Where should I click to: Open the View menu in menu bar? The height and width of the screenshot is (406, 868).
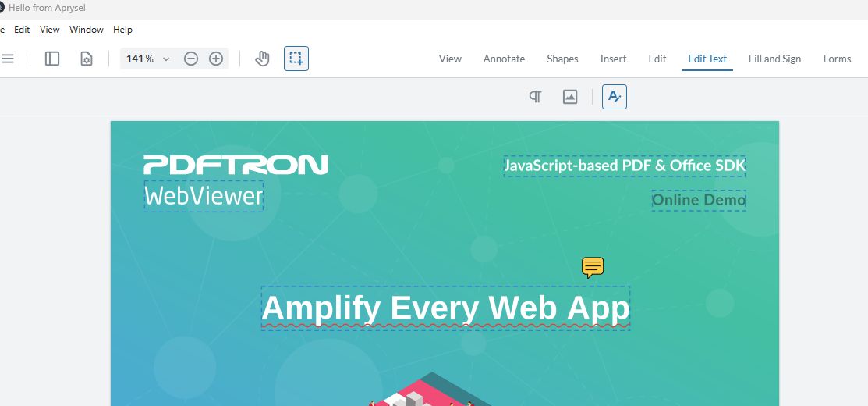[x=49, y=30]
